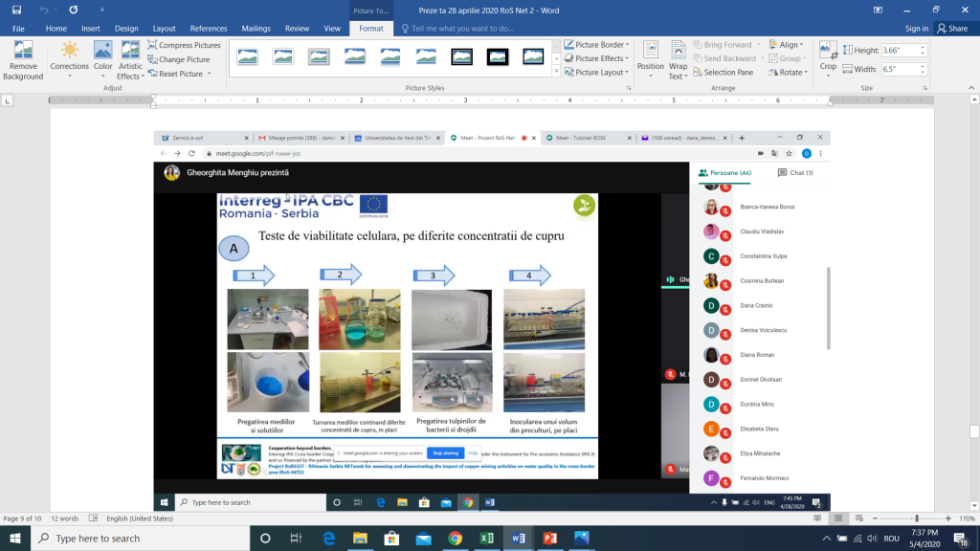
Task: Switch to the Mailings ribbon tab
Action: (x=256, y=29)
